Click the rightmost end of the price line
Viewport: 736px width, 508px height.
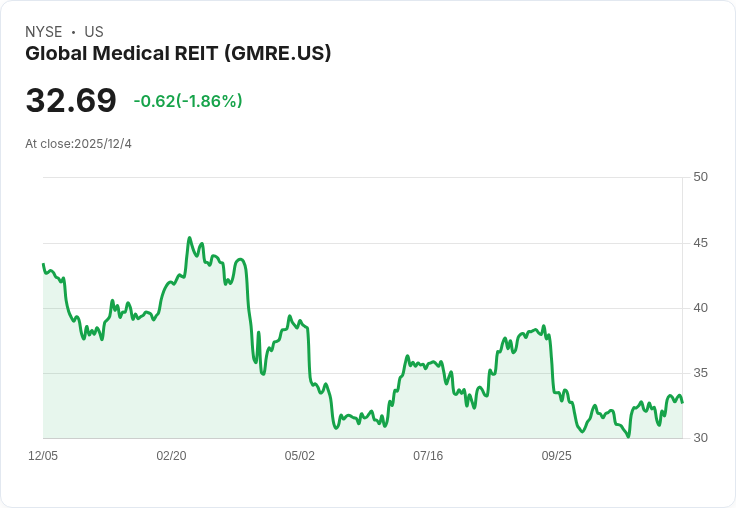pos(682,402)
